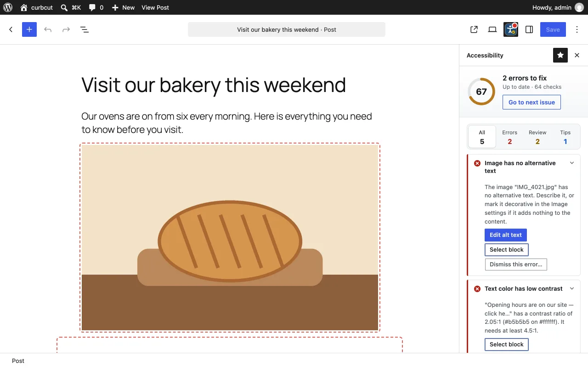Screen dimensions: 588x368
Task: Go to next issue
Action: [x=531, y=102]
